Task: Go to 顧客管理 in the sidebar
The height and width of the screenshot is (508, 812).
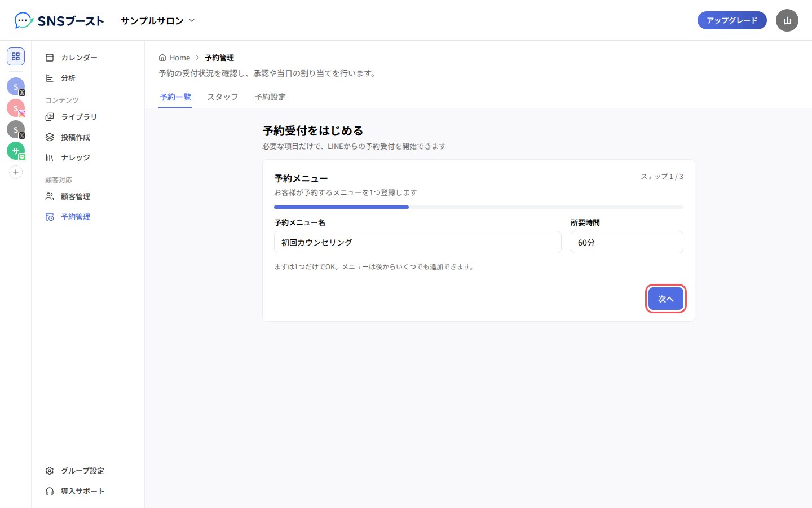Action: [x=88, y=196]
